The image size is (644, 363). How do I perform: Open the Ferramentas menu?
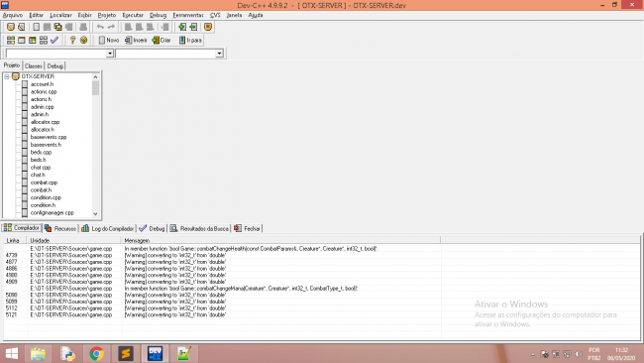point(188,15)
